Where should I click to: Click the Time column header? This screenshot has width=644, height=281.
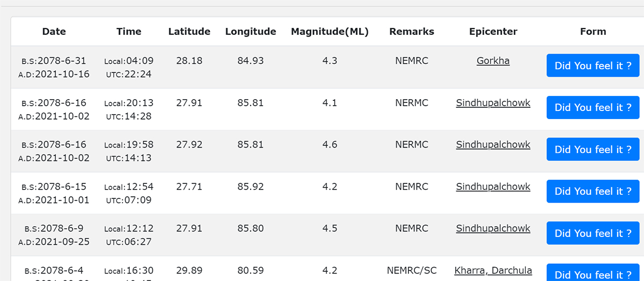(x=129, y=32)
